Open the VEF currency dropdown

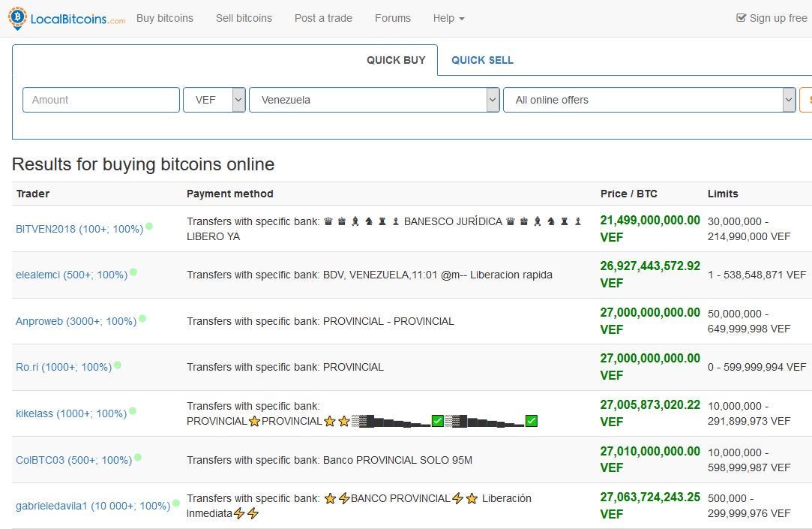tap(214, 100)
